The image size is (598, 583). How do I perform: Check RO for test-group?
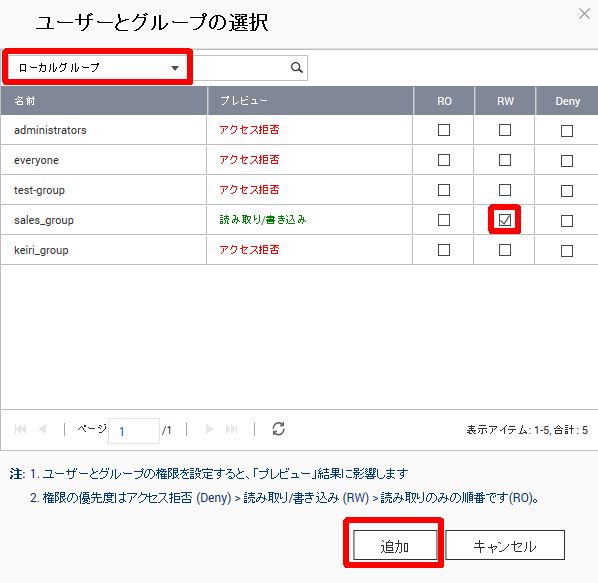tap(444, 190)
